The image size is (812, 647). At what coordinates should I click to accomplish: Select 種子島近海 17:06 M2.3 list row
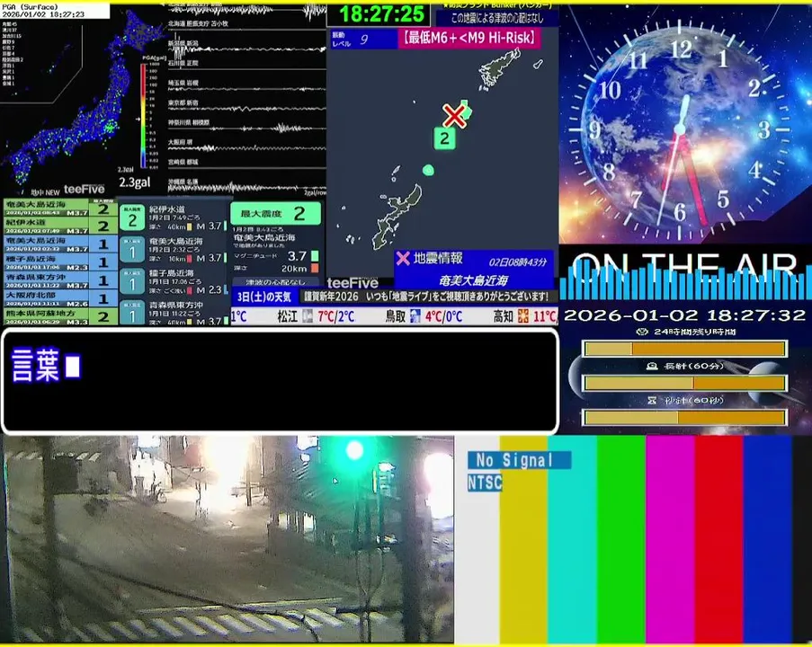pyautogui.click(x=60, y=261)
